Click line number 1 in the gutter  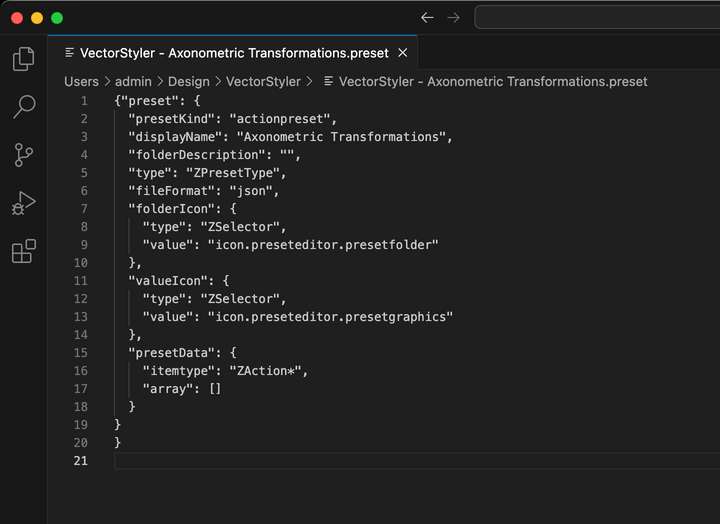pos(84,101)
